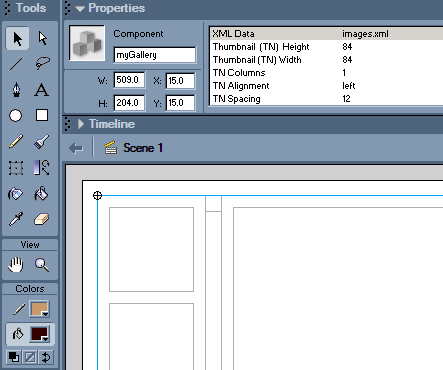
Task: Select the Hand tool in View
Action: click(x=16, y=265)
